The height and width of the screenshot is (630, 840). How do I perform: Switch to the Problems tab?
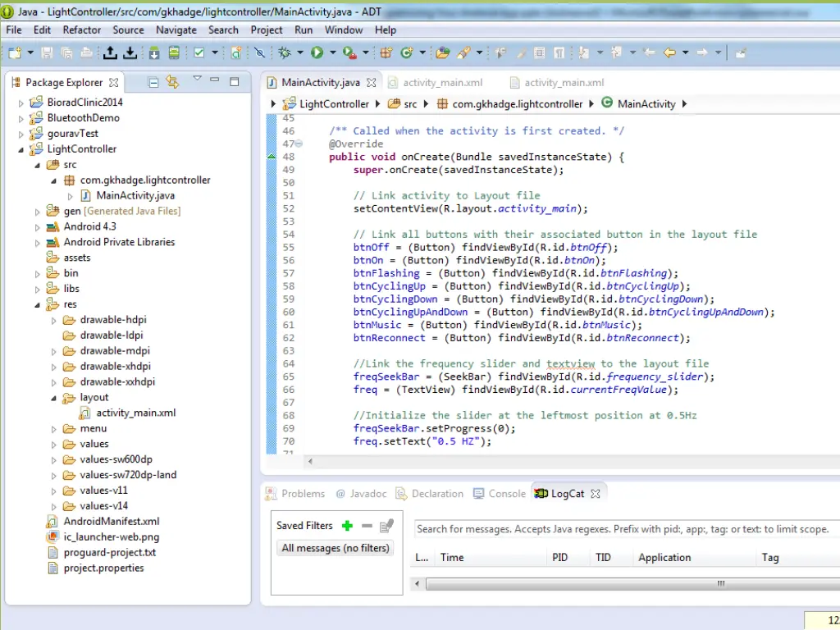pyautogui.click(x=295, y=493)
